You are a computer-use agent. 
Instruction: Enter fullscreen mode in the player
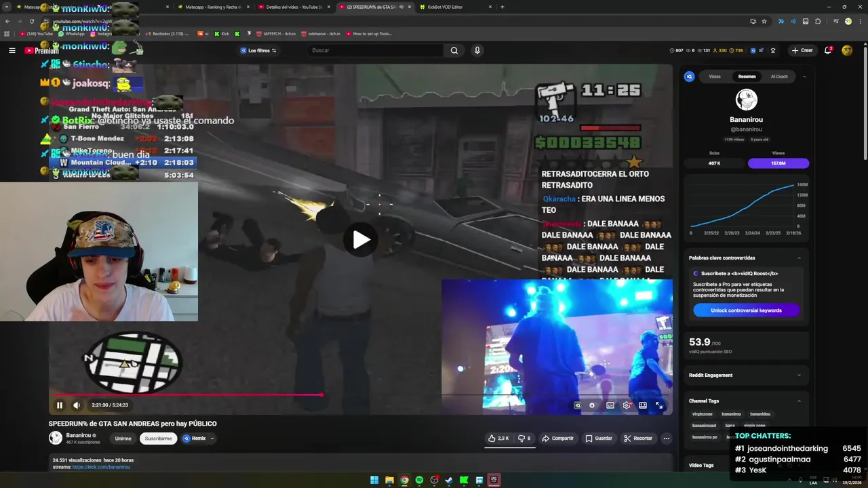[x=659, y=405]
